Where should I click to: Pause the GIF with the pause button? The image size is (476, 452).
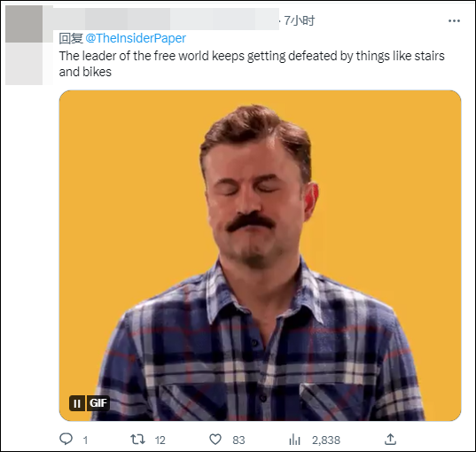point(77,403)
